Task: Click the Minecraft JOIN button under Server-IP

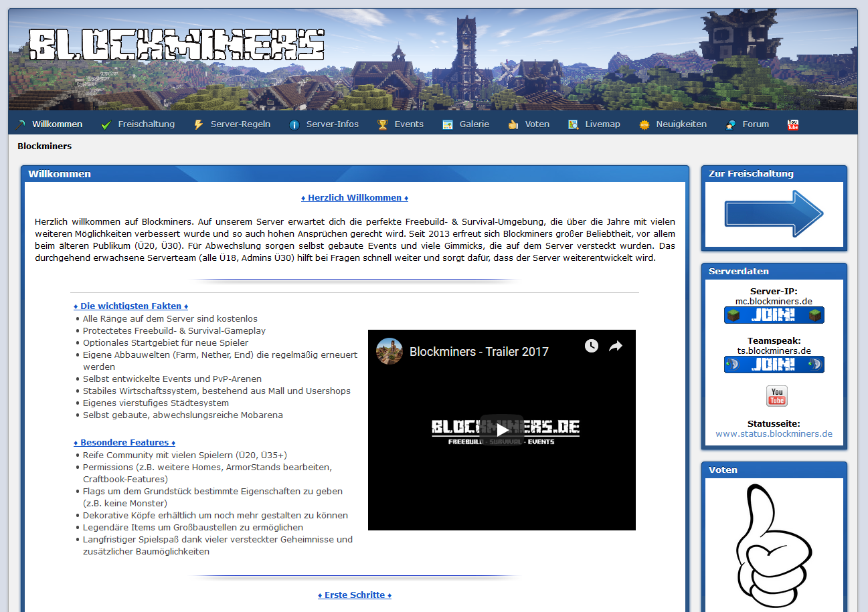Action: (x=774, y=315)
